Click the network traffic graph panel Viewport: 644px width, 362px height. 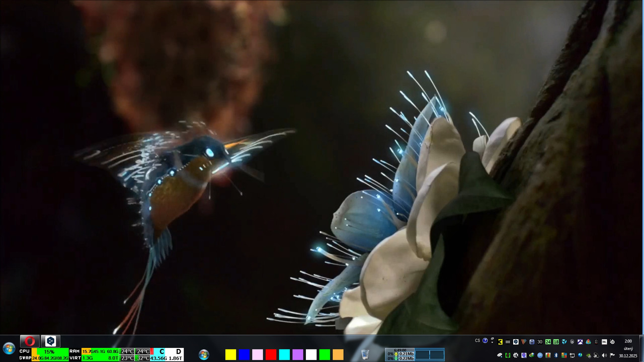pyautogui.click(x=429, y=354)
